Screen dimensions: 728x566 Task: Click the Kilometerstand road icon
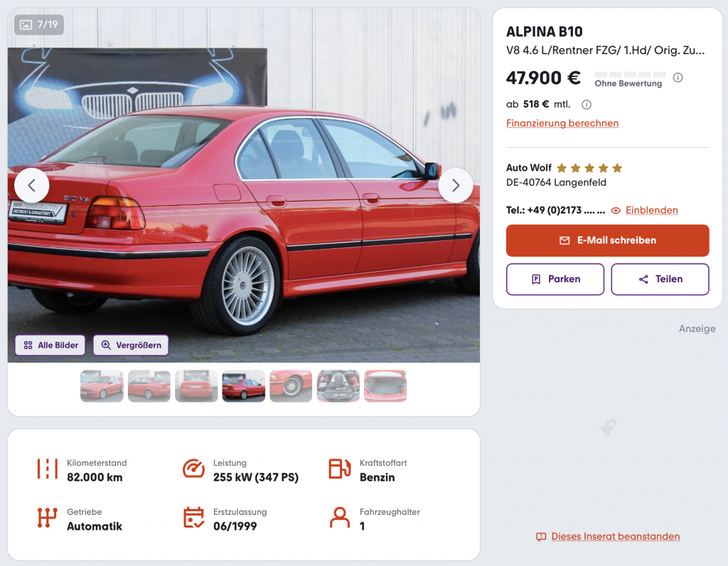pyautogui.click(x=48, y=469)
